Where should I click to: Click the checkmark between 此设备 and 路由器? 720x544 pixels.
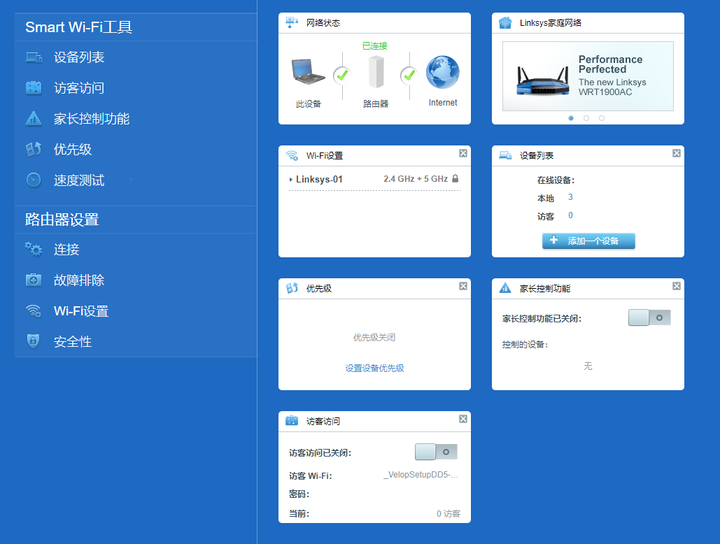coord(342,75)
